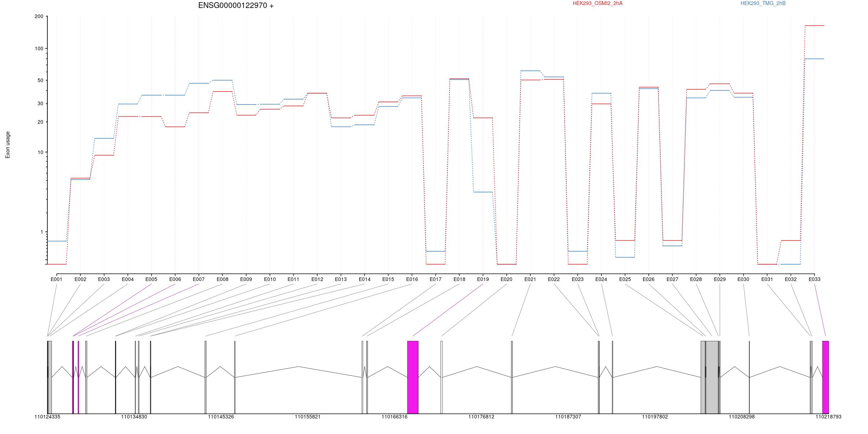The image size is (868, 434).
Task: Click exon label E024
Action: point(601,279)
